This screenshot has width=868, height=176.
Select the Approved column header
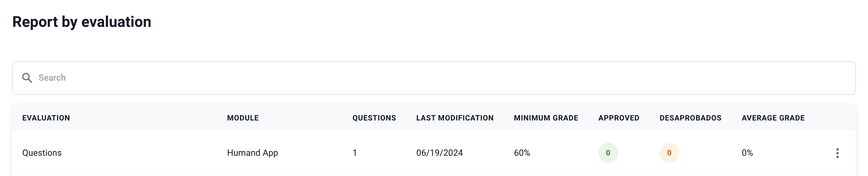pos(619,118)
